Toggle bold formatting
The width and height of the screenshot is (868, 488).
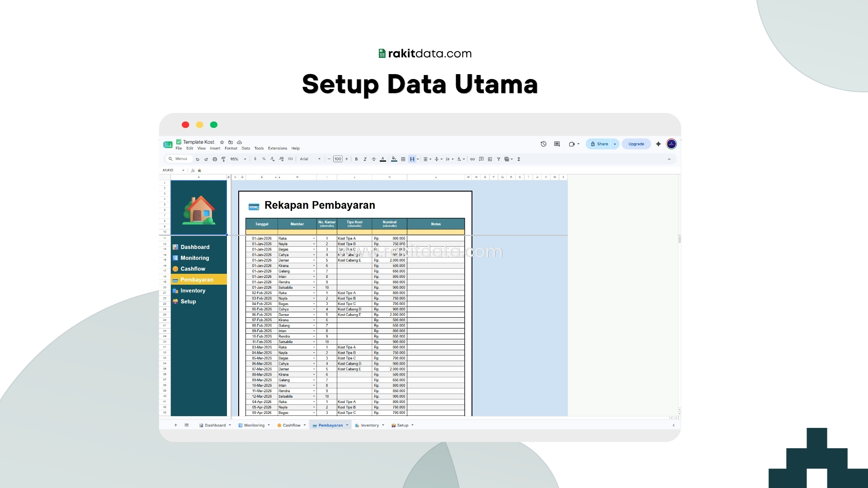(356, 159)
